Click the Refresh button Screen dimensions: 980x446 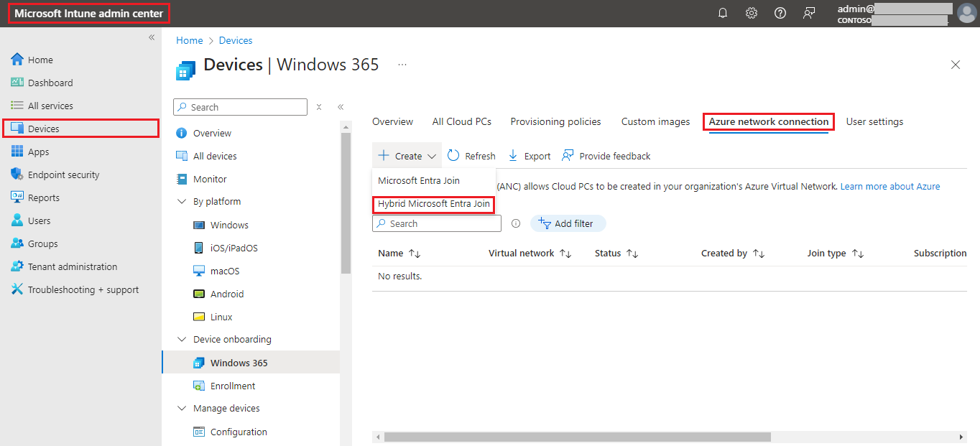coord(471,156)
